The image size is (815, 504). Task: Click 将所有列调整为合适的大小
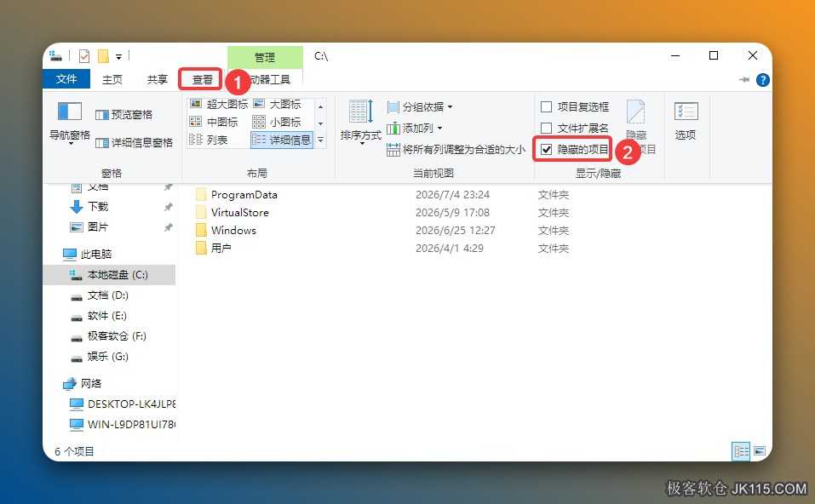(456, 150)
